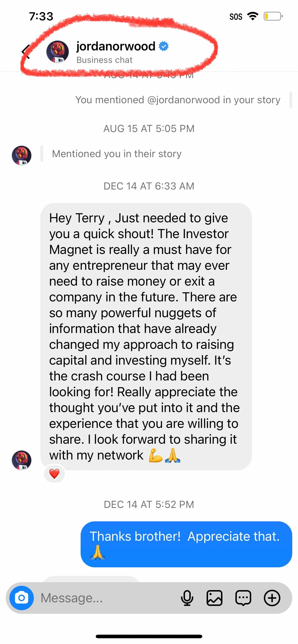Image resolution: width=298 pixels, height=644 pixels.
Task: Open "Mentioned you in their story" reply
Action: point(117,154)
